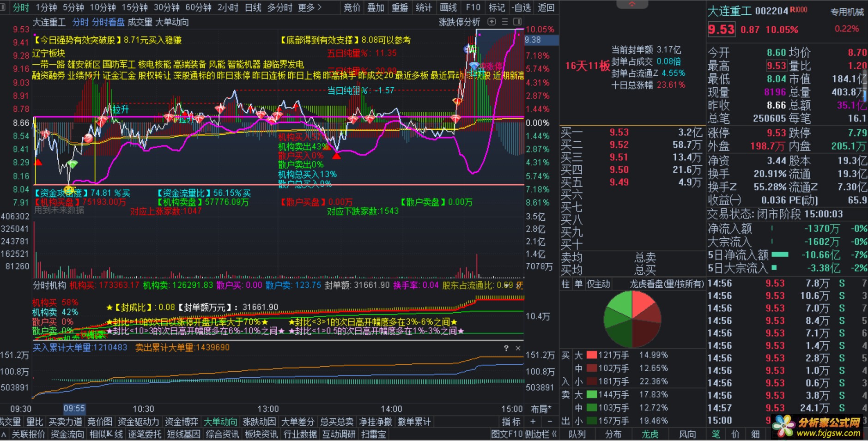Click 重播 replay button
Viewport: 868px width, 441px height.
400,7
